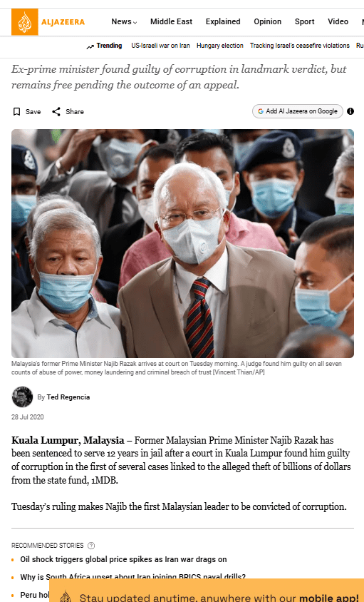Open the Oil shock recommended story
364x602 pixels.
point(123,559)
